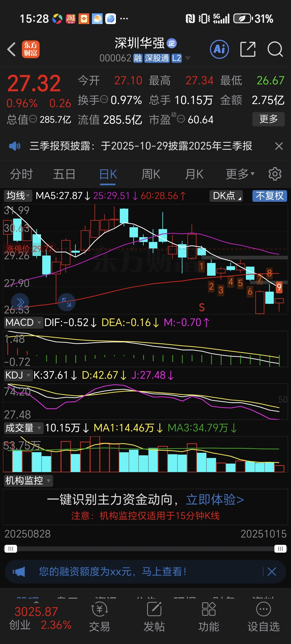Tap the 总值 info smiley icon
Viewport: 291px width, 644px height.
tap(33, 119)
